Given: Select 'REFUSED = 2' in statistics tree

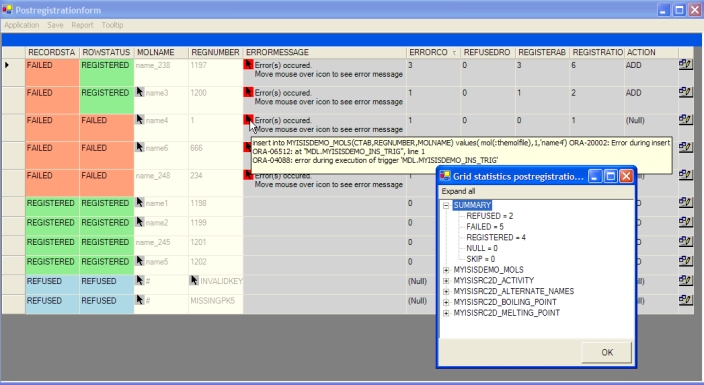Looking at the screenshot, I should tap(489, 216).
